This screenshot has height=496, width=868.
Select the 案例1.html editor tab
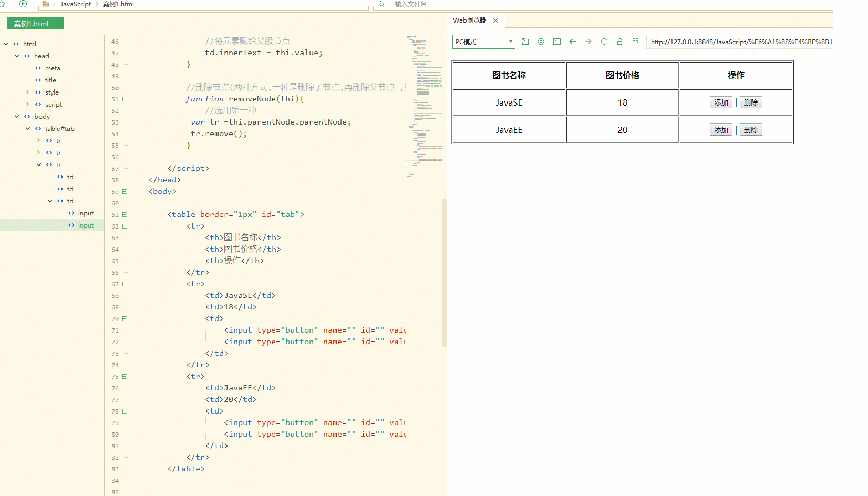(35, 23)
